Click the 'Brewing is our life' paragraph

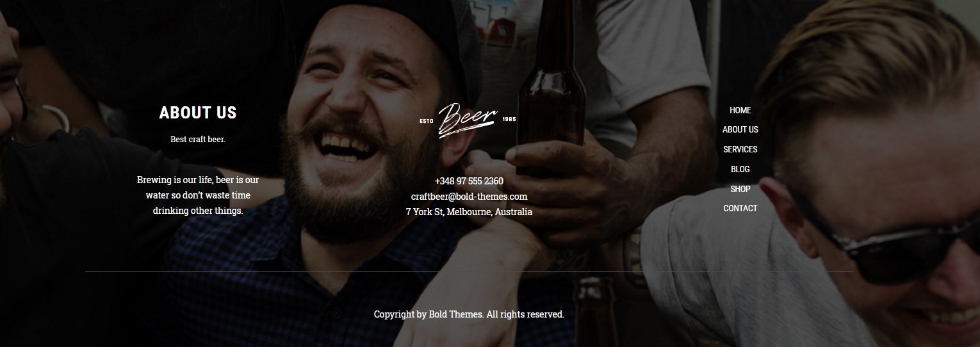[198, 195]
